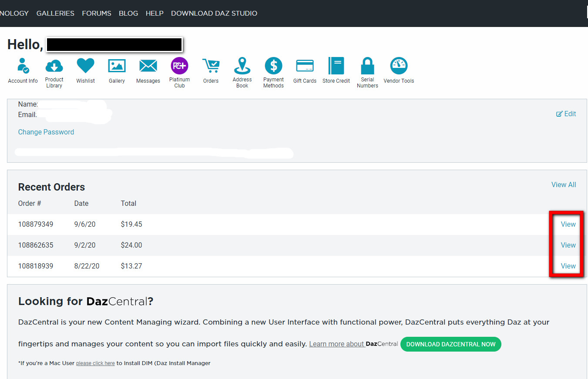
Task: Click the Recent Orders heading
Action: [51, 187]
